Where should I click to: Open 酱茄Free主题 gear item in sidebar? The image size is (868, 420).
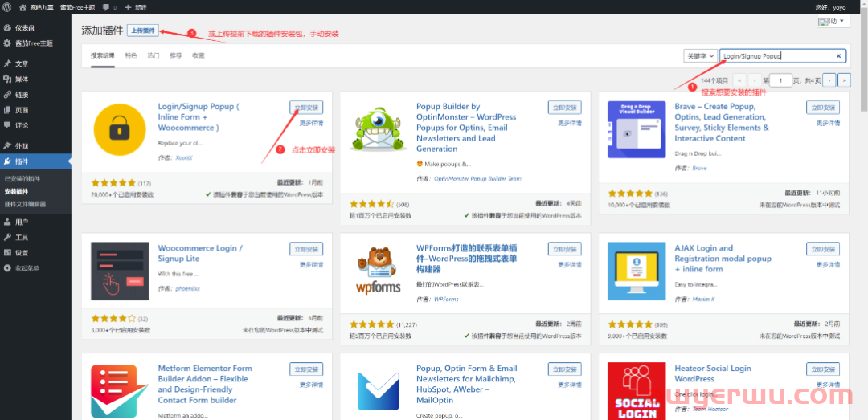click(35, 43)
